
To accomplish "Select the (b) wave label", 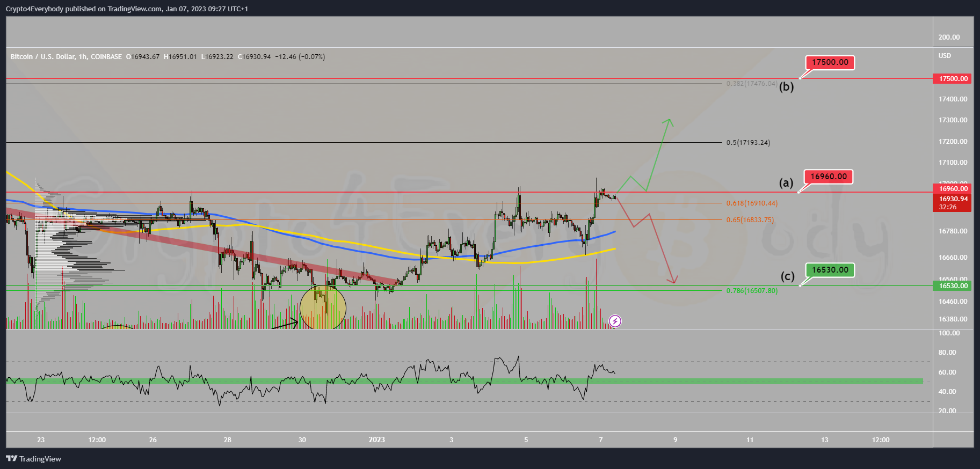I will 786,86.
